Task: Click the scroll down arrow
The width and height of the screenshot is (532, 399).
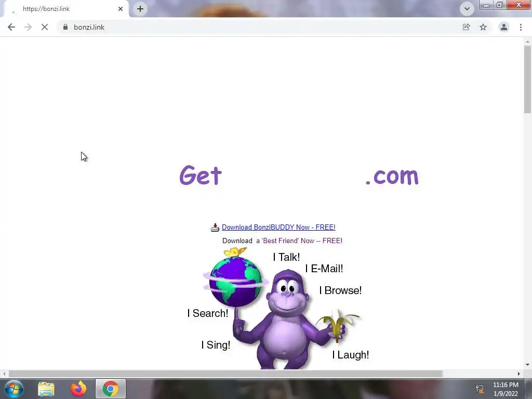Action: point(528,365)
